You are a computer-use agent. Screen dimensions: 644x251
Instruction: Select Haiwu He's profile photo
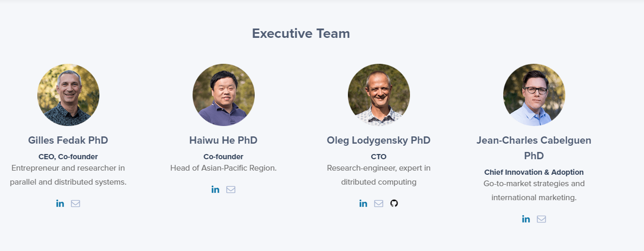[x=224, y=95]
